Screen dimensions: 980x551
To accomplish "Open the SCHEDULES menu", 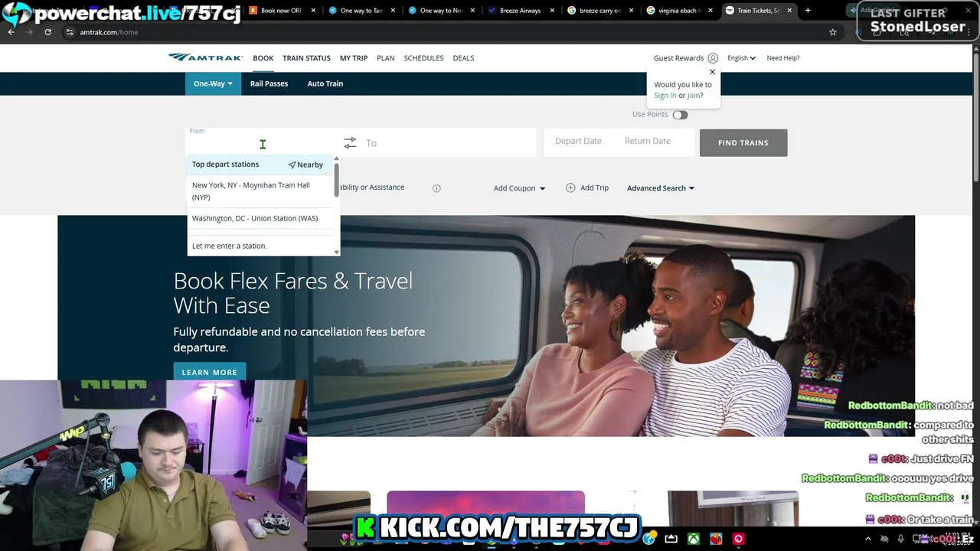I will (x=423, y=58).
